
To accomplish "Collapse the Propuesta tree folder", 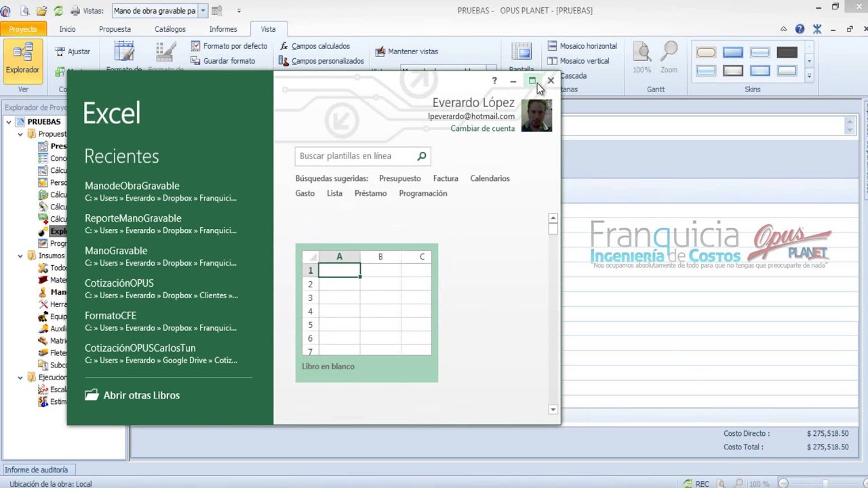I will (x=20, y=134).
